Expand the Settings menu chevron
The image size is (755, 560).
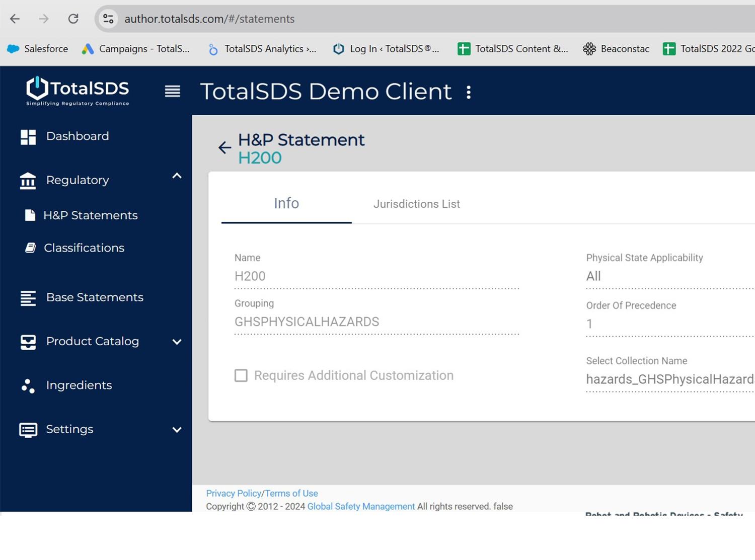pos(177,430)
